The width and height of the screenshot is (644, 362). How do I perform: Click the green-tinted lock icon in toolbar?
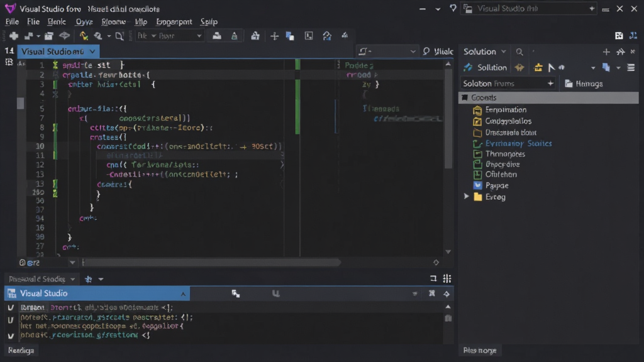click(x=234, y=36)
